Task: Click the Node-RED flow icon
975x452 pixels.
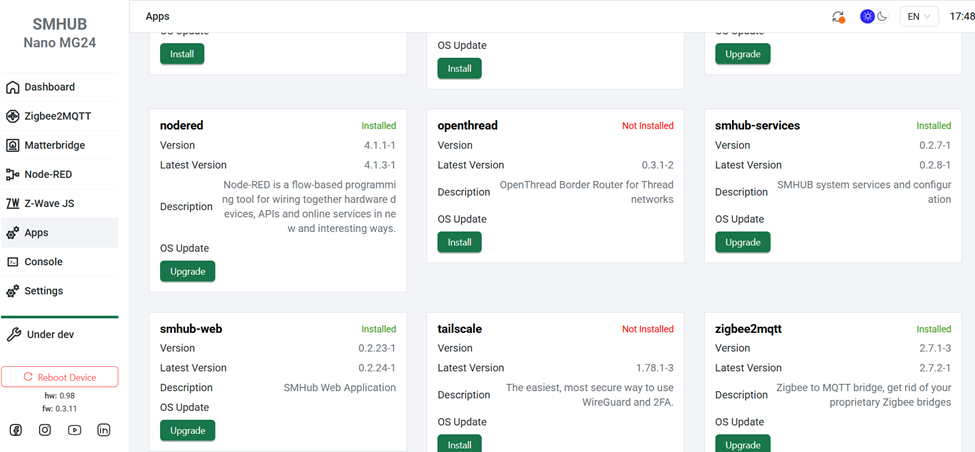Action: click(12, 175)
